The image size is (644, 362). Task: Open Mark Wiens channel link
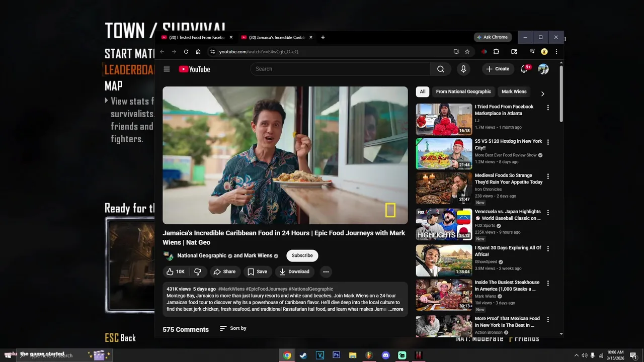[x=258, y=255]
